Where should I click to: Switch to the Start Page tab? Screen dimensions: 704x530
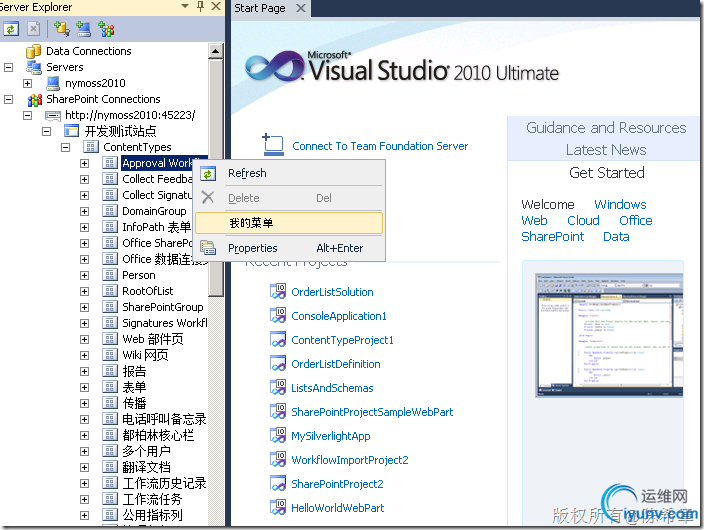[260, 8]
